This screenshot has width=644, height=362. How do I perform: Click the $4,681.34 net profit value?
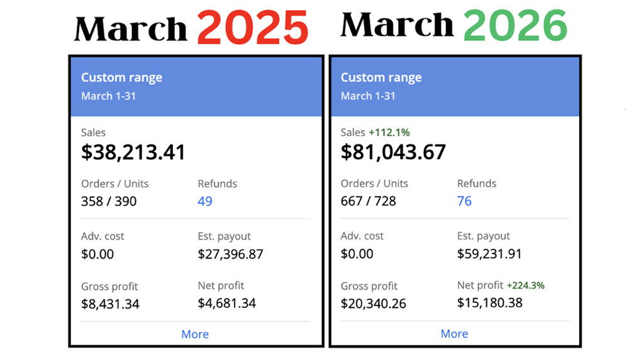226,304
